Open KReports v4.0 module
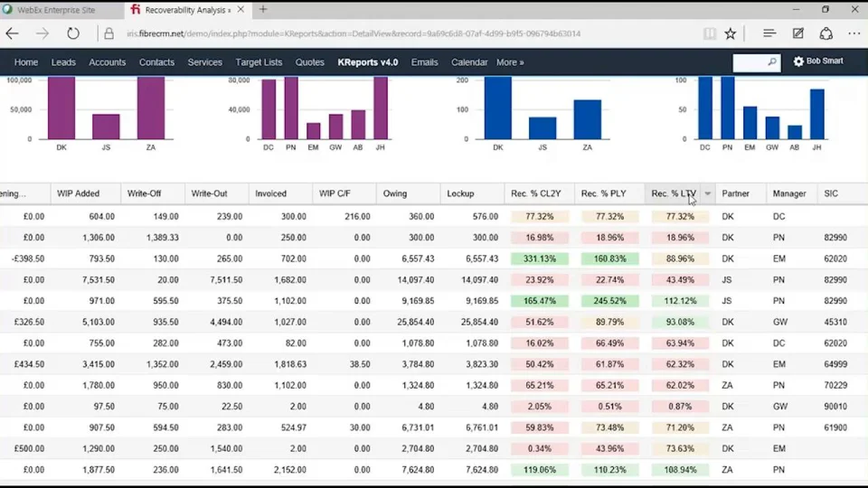Image resolution: width=868 pixels, height=488 pixels. click(368, 62)
